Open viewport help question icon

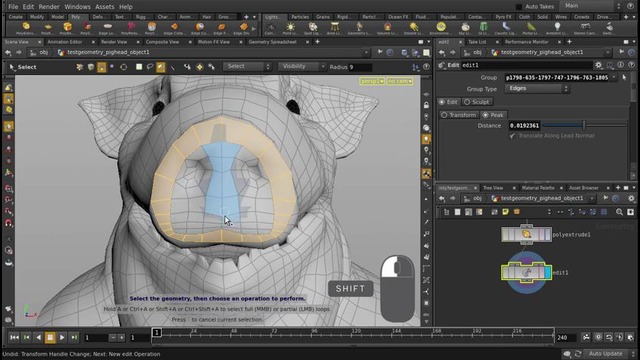427,67
